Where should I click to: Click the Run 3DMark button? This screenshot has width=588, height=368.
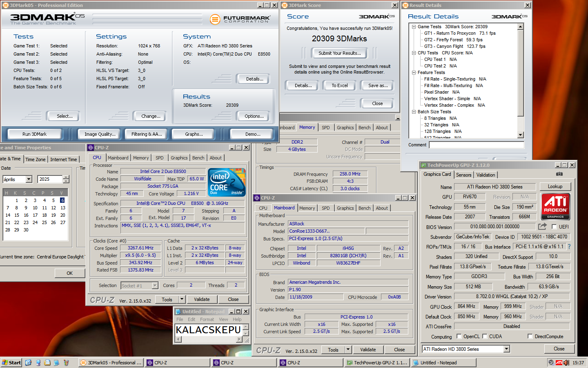point(34,134)
